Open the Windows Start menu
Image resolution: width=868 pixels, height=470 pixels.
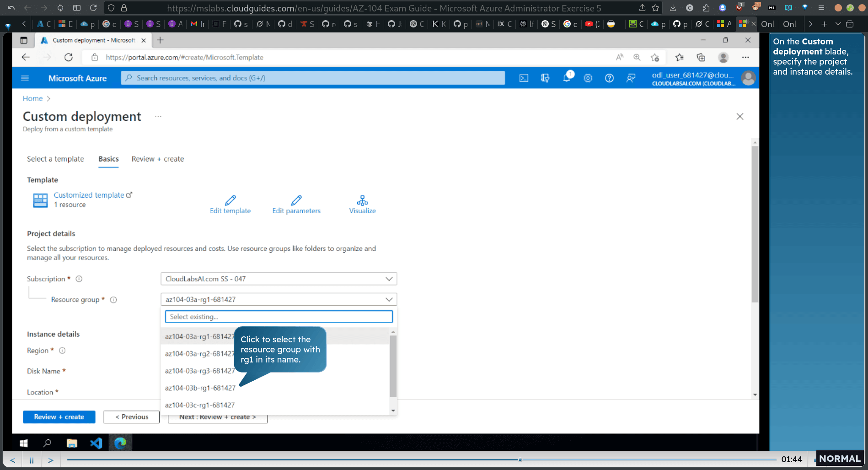point(24,443)
